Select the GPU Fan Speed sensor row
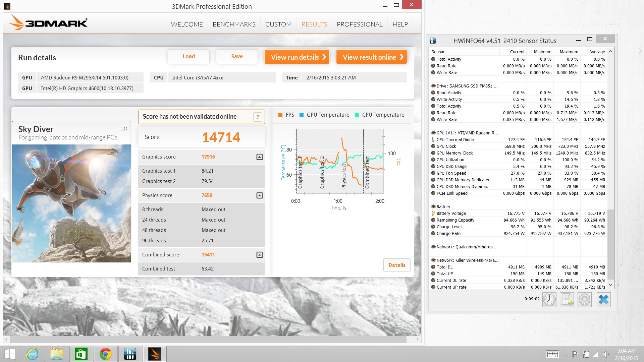644x362 pixels. [x=518, y=173]
